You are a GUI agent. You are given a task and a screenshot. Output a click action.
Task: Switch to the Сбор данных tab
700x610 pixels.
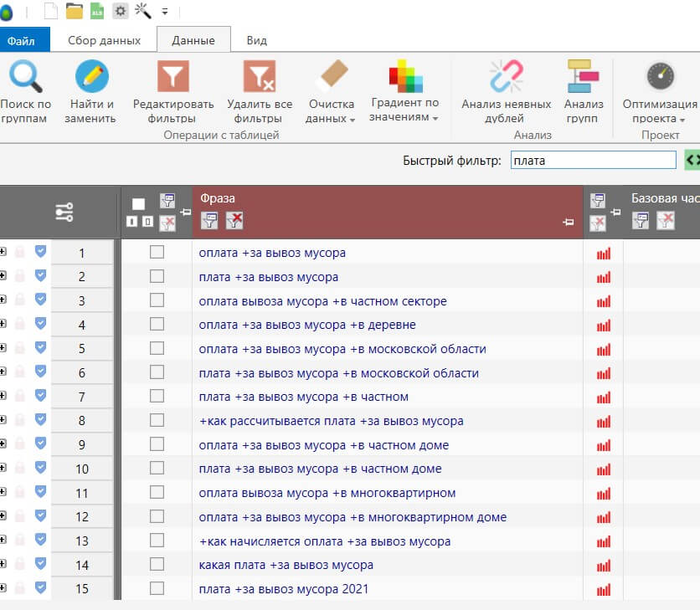(x=104, y=40)
